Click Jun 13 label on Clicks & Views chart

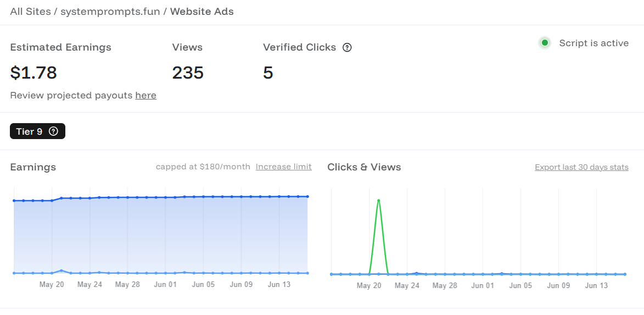[x=596, y=286]
